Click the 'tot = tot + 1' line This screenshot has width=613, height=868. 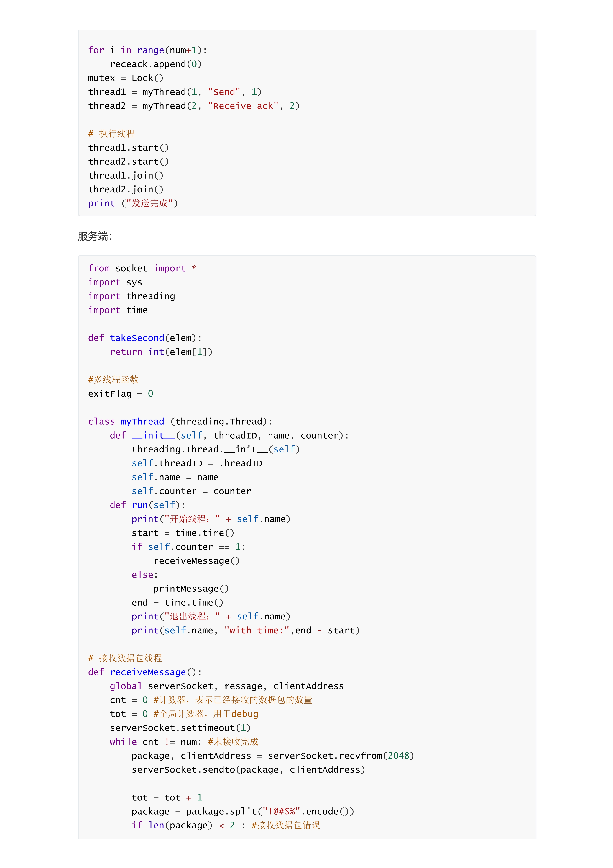pyautogui.click(x=167, y=798)
